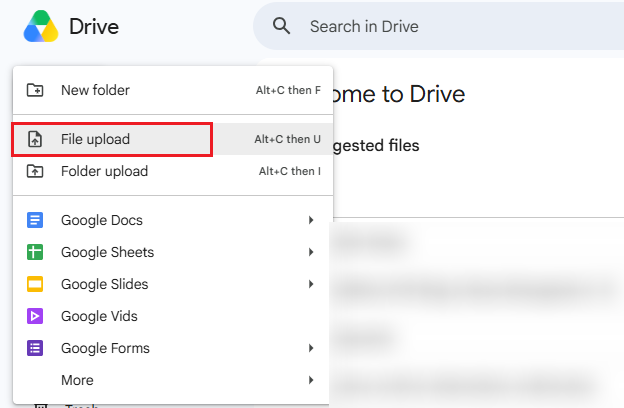Click the Google Forms icon
Screen dimensions: 624x408
(35, 348)
